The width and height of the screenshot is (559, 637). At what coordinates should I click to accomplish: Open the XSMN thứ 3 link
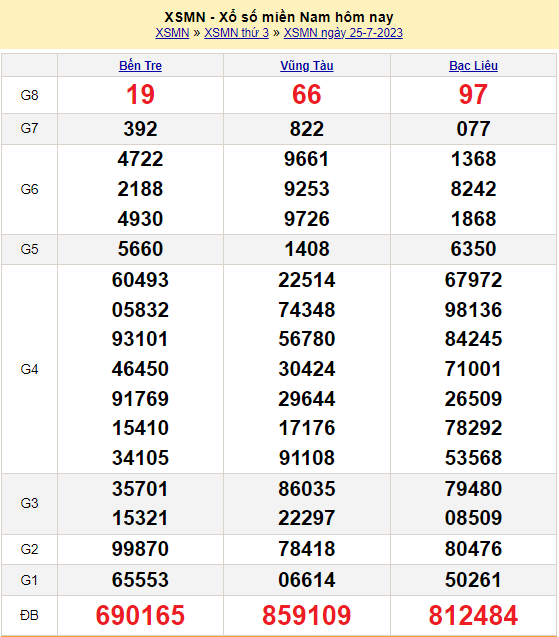tap(236, 33)
